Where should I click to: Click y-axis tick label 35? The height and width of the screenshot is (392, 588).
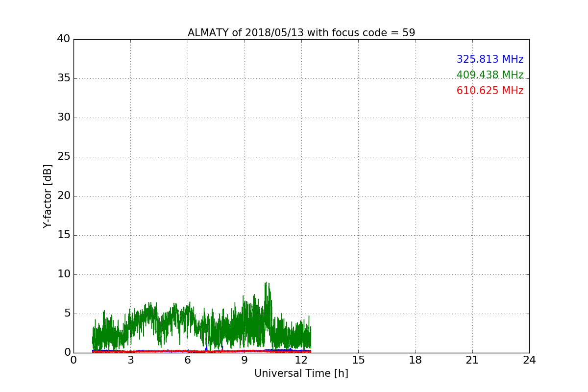click(x=64, y=78)
